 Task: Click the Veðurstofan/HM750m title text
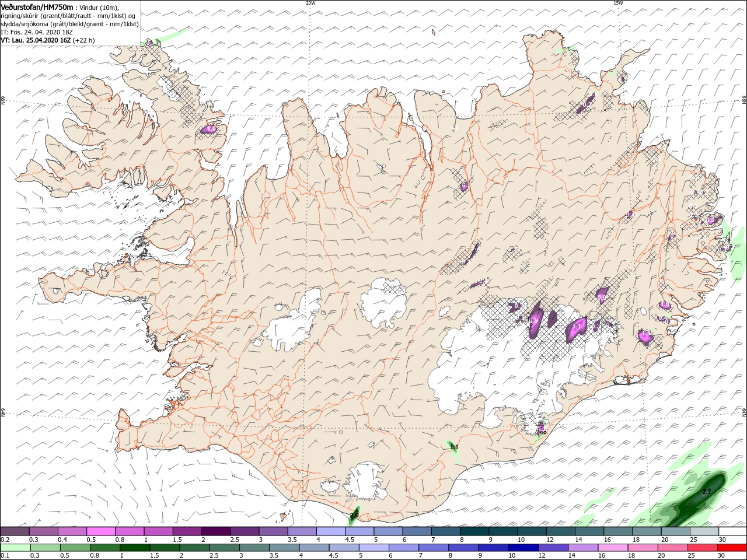pyautogui.click(x=37, y=7)
